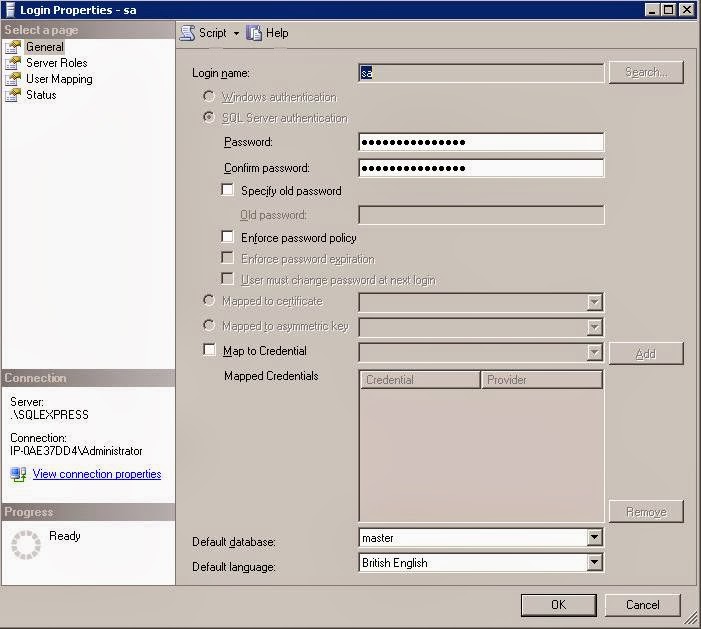Click the Add credential button

pyautogui.click(x=646, y=354)
